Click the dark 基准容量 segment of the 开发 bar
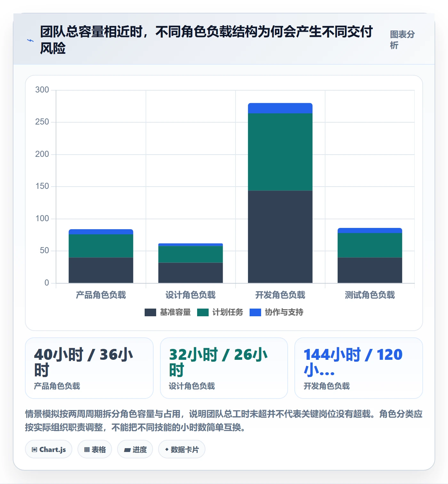Screen dimensions: 448x484 [280, 237]
